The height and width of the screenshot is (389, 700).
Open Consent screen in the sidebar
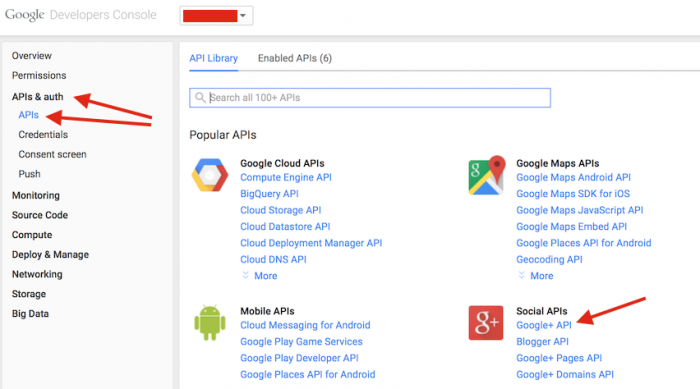point(52,154)
